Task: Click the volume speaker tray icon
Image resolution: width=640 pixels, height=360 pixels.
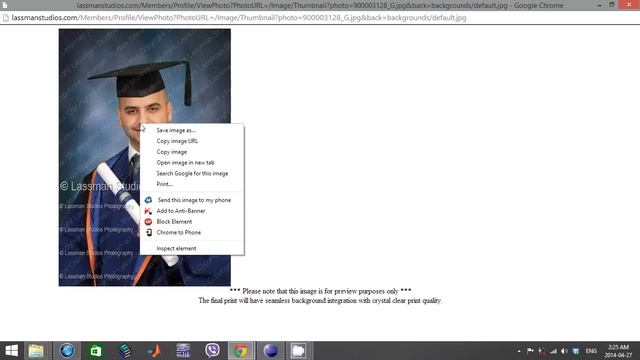Action: [564, 351]
